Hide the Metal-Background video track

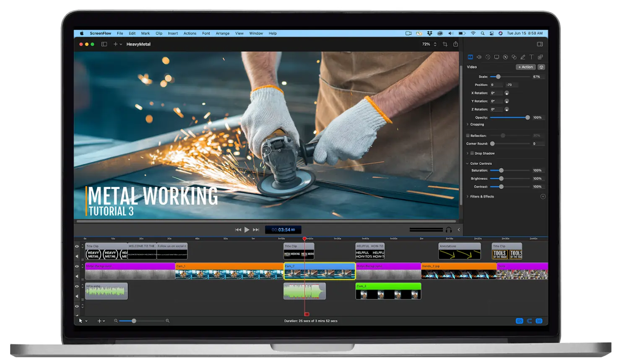[77, 266]
